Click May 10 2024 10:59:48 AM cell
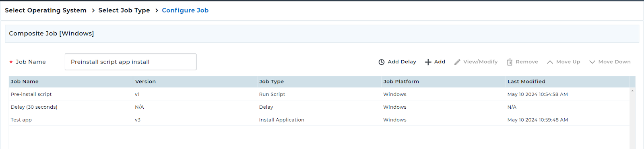 click(537, 120)
